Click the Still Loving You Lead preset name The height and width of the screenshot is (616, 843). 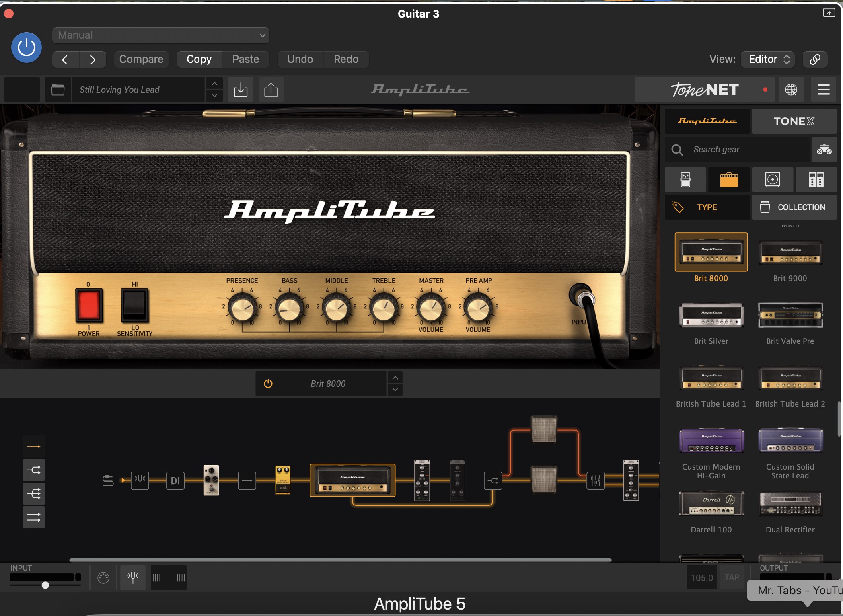click(x=138, y=89)
